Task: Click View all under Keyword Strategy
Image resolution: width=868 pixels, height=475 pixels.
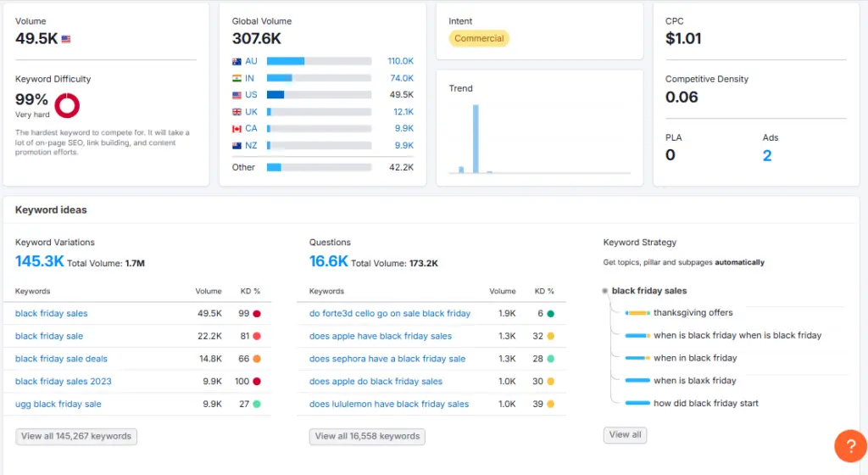Action: 625,435
